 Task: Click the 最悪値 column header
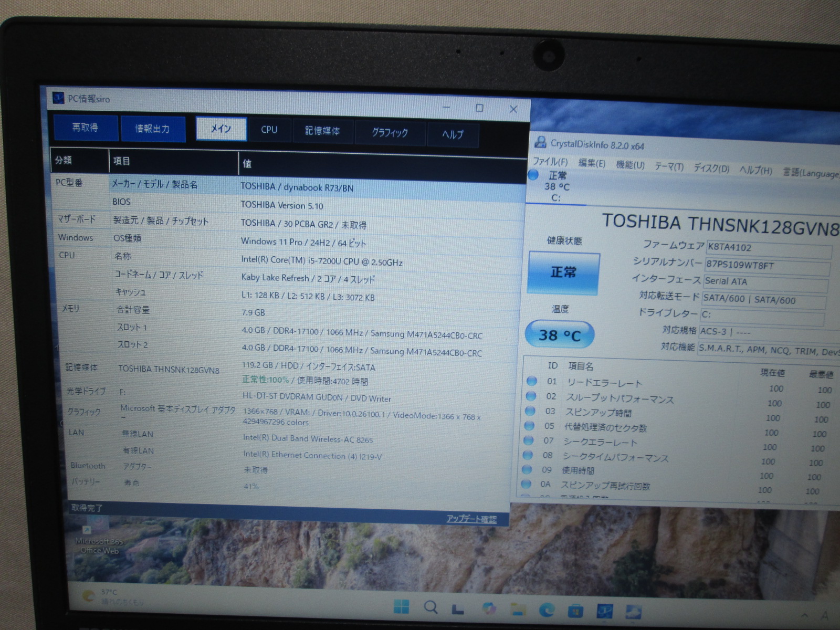821,374
